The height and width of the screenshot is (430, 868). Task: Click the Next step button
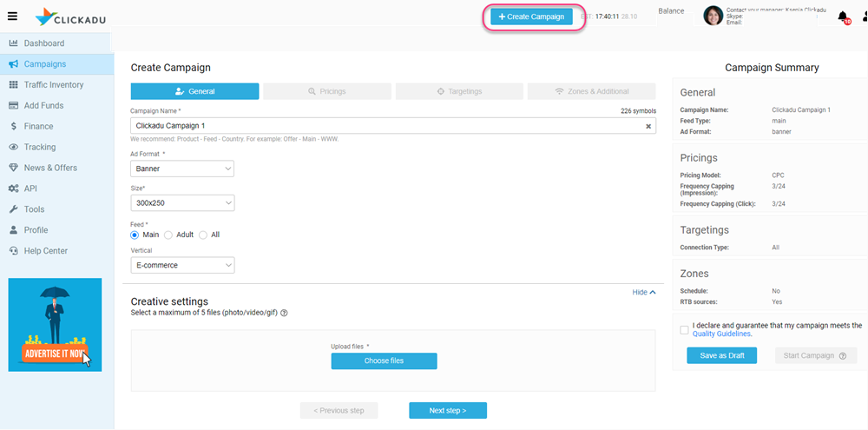[447, 410]
